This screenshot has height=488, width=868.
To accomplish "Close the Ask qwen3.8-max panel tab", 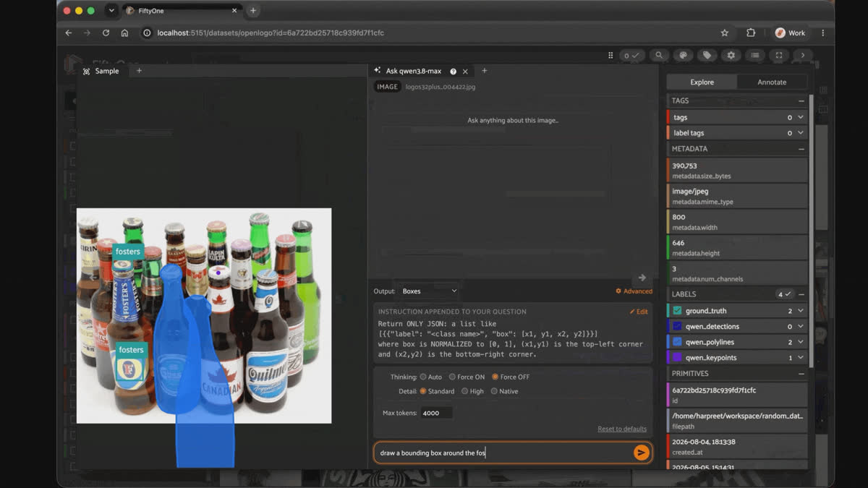I will (465, 72).
